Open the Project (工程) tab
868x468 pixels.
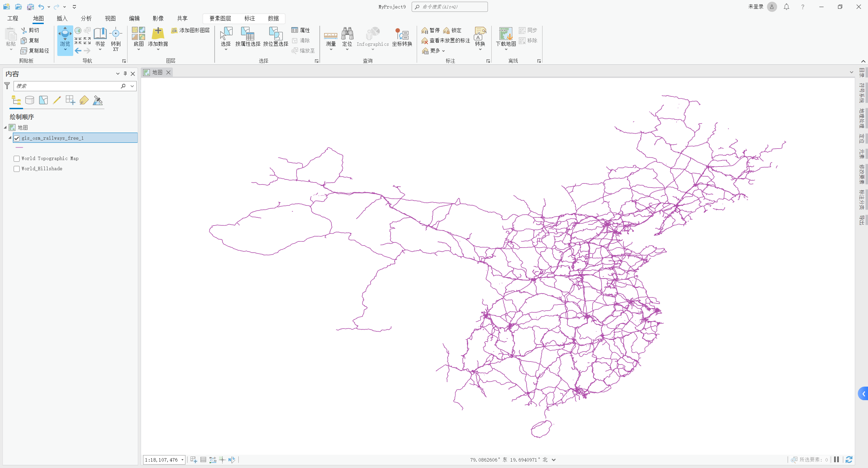coord(13,18)
